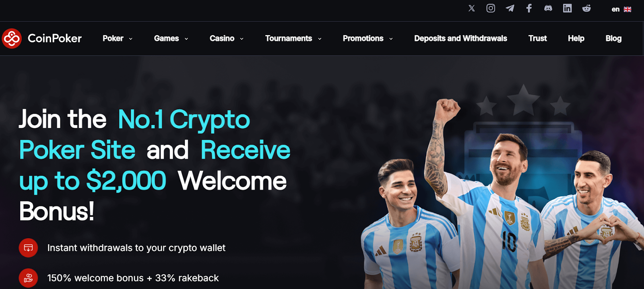Expand the Casino dropdown menu
644x289 pixels.
coord(227,38)
